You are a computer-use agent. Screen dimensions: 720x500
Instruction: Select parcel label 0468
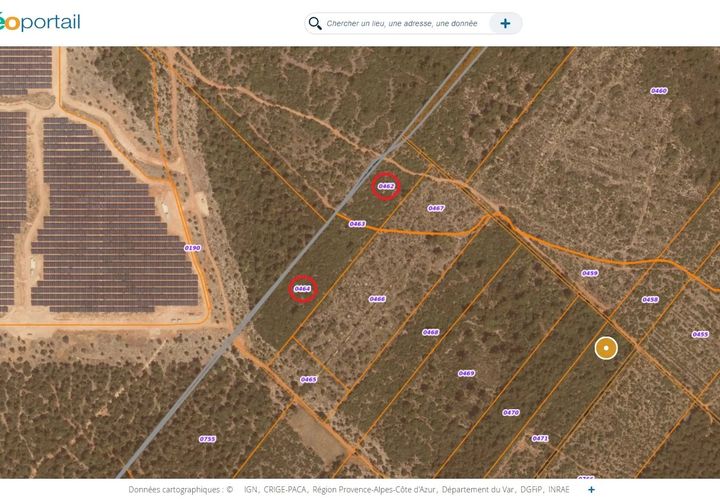tap(431, 332)
